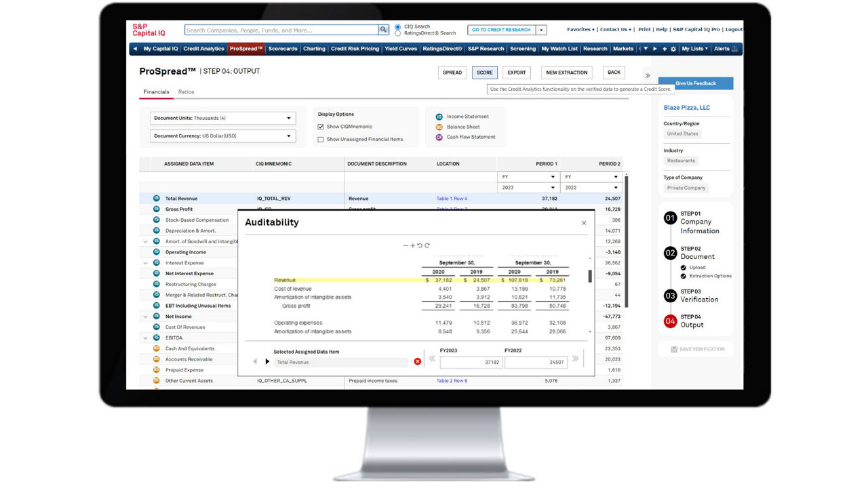Click the Balance Sheet icon next to Cash And Equivalents
Screen dimensions: 868x488
click(x=157, y=348)
